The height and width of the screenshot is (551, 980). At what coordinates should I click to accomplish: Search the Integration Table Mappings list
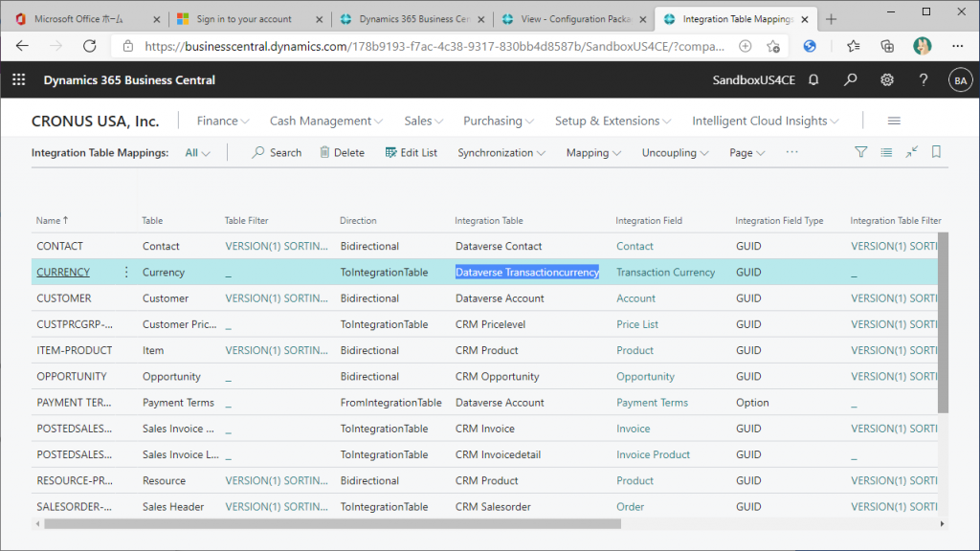277,152
